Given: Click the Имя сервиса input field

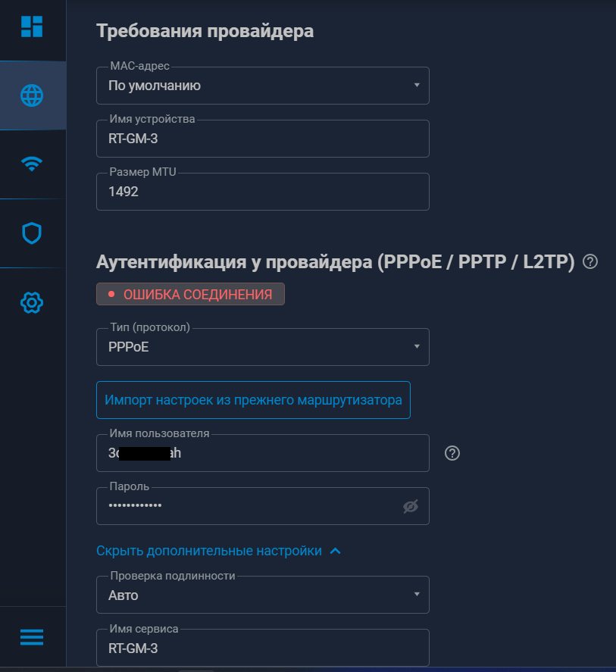Looking at the screenshot, I should (263, 649).
